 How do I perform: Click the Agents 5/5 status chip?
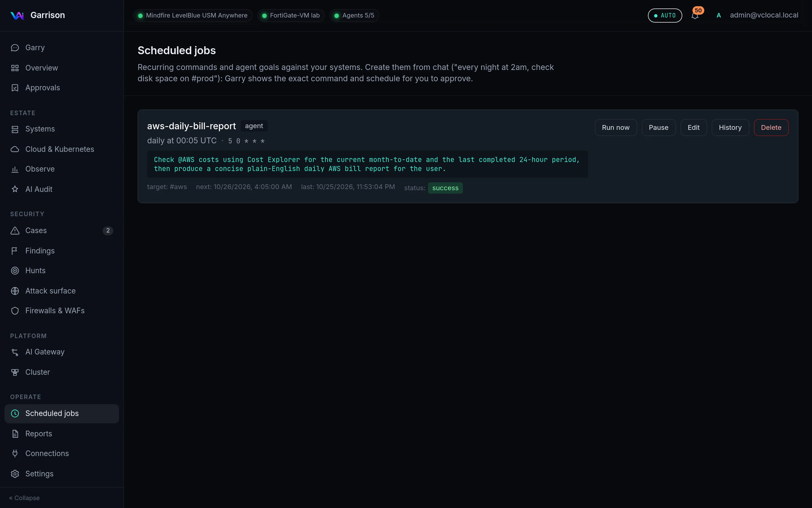coord(354,16)
